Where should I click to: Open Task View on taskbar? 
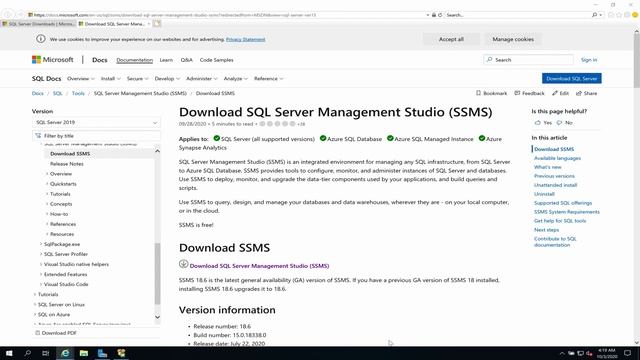[x=46, y=353]
